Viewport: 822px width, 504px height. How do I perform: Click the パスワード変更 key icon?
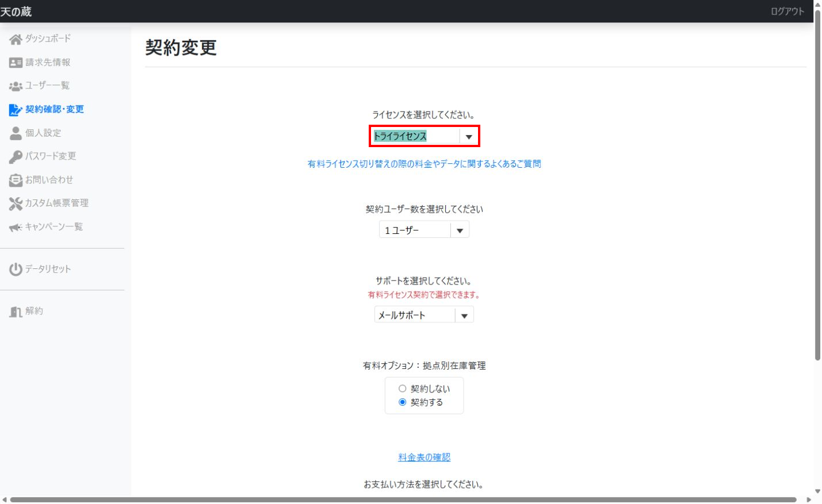point(16,157)
